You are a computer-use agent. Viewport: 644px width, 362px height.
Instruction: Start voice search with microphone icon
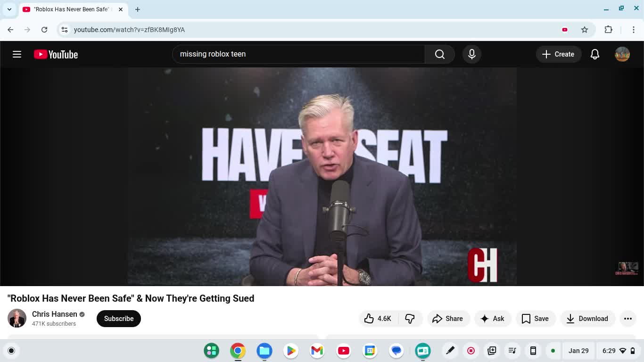point(471,54)
